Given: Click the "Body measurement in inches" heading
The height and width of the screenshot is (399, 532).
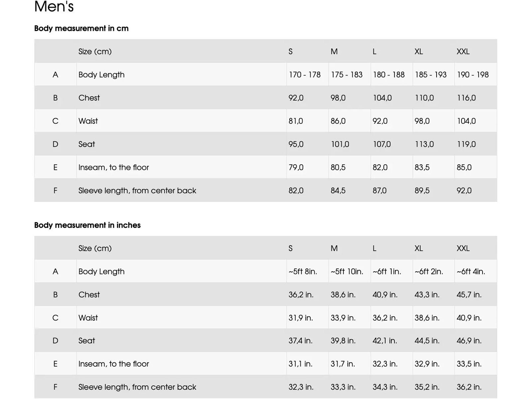Looking at the screenshot, I should [87, 225].
